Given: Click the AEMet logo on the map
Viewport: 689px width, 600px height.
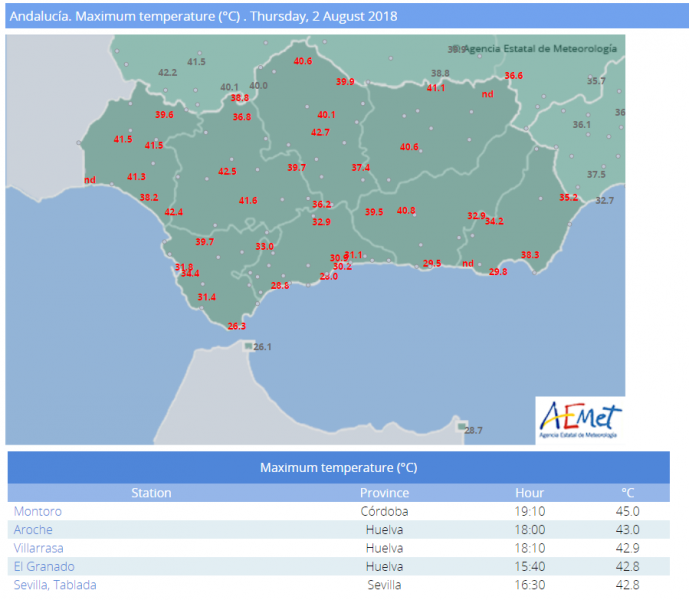Looking at the screenshot, I should 580,420.
